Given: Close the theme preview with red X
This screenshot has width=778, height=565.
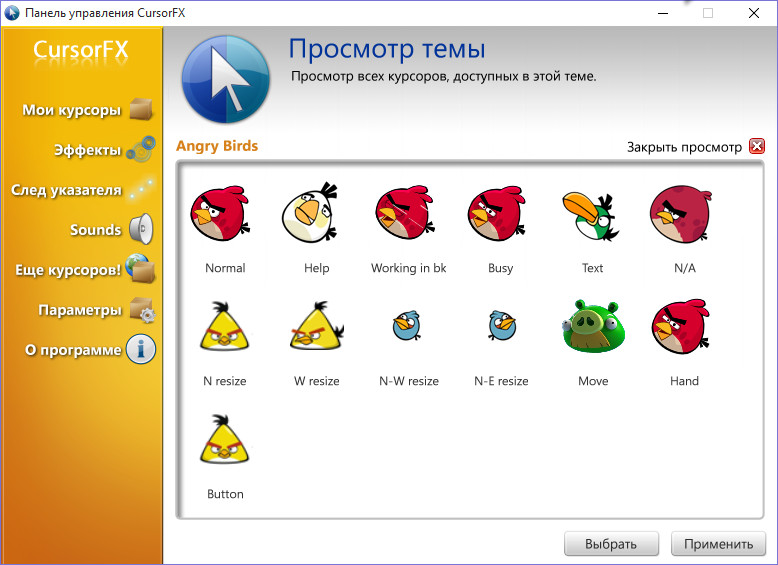Looking at the screenshot, I should click(x=756, y=147).
